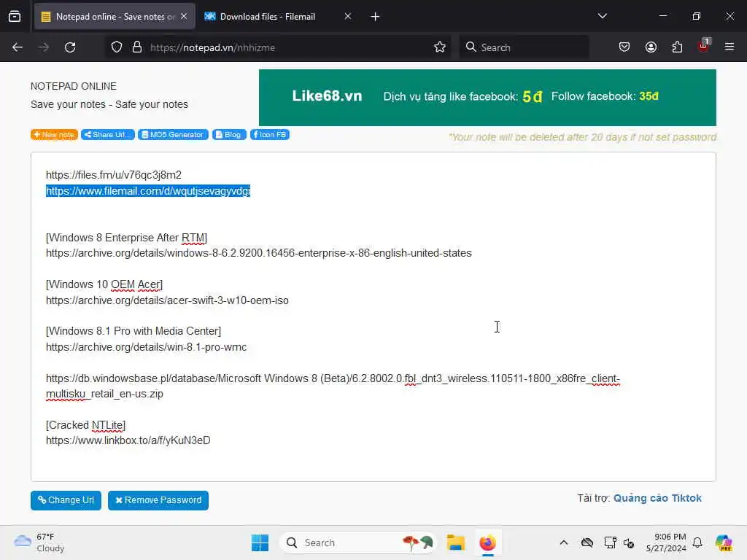The width and height of the screenshot is (747, 560).
Task: Open the uBlock Origin extension icon
Action: (704, 46)
